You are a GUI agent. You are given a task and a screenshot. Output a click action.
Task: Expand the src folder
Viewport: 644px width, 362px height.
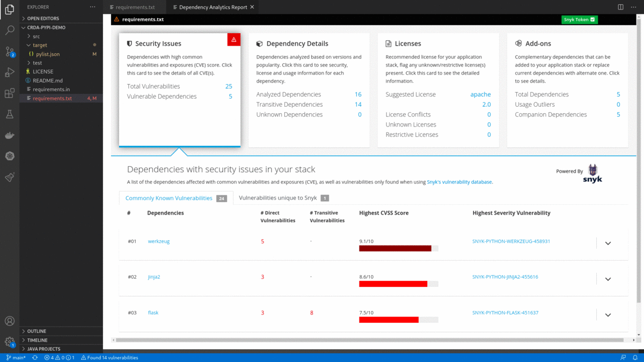point(61,36)
